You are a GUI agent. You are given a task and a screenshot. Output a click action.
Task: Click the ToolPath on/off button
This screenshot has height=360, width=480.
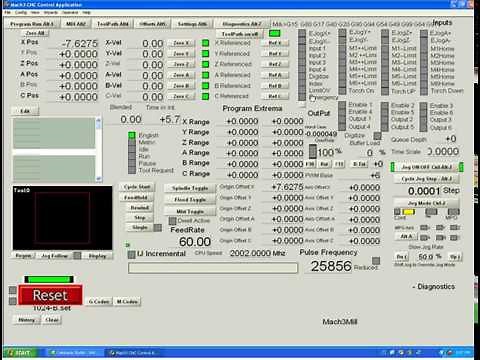(240, 34)
